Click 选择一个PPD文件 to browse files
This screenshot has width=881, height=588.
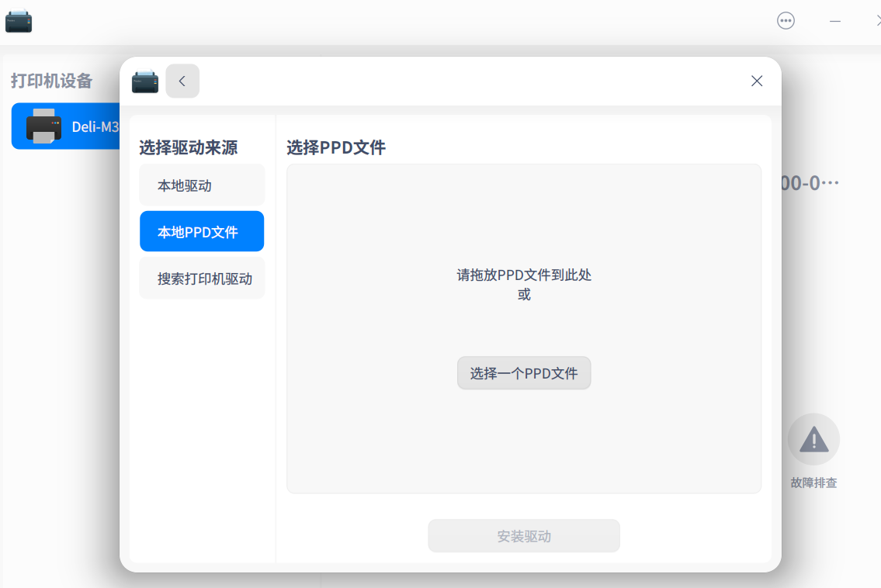tap(524, 373)
